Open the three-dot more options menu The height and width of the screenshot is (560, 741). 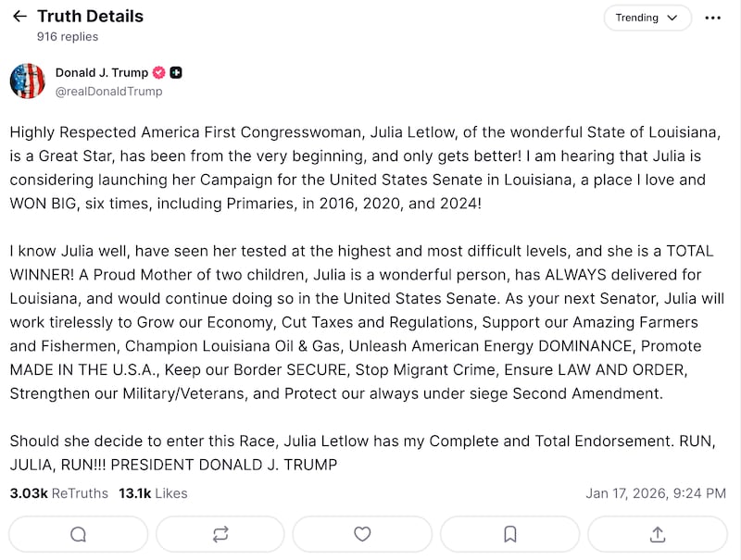[712, 18]
